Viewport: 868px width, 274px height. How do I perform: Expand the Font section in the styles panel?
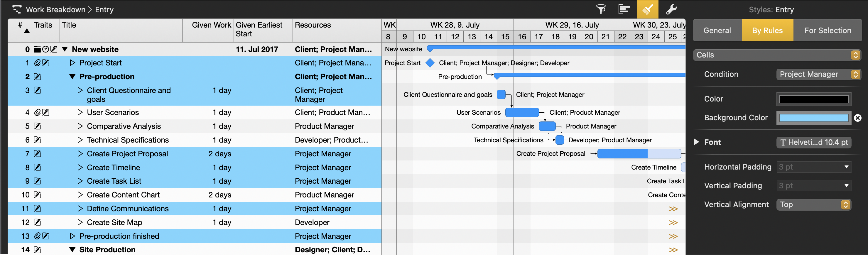click(x=697, y=142)
